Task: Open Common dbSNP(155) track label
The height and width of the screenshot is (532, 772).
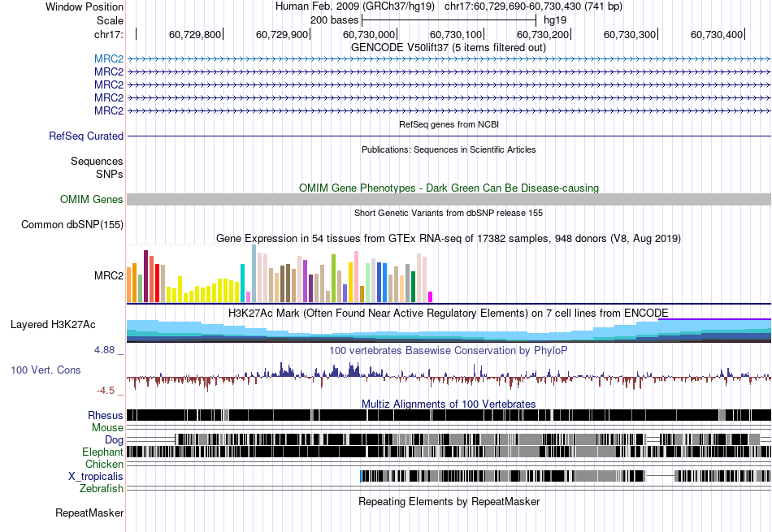Action: [72, 224]
